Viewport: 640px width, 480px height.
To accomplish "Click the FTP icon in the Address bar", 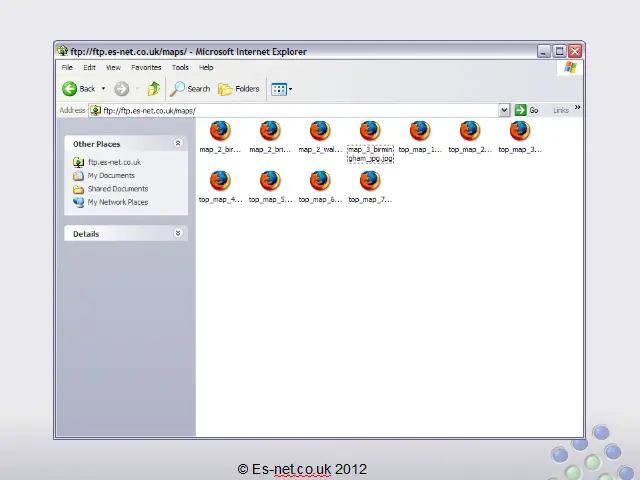I will (96, 110).
